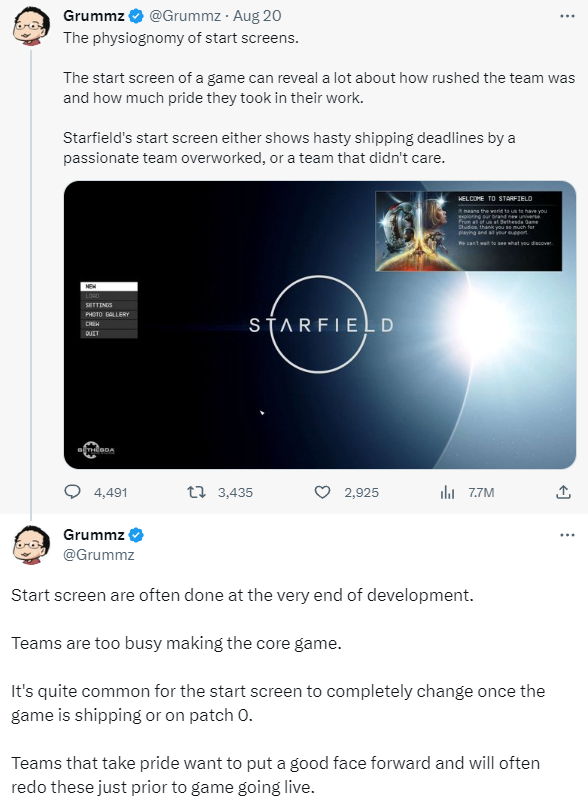Screen dimensions: 588x804
Task: Open @Grummz handle in top tweet
Action: coord(185,16)
